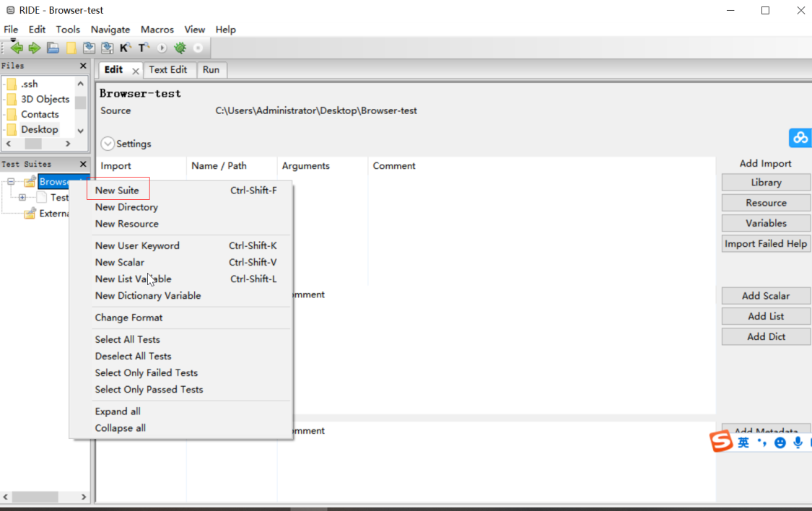This screenshot has width=812, height=511.
Task: Open the Macros menu
Action: coord(157,30)
